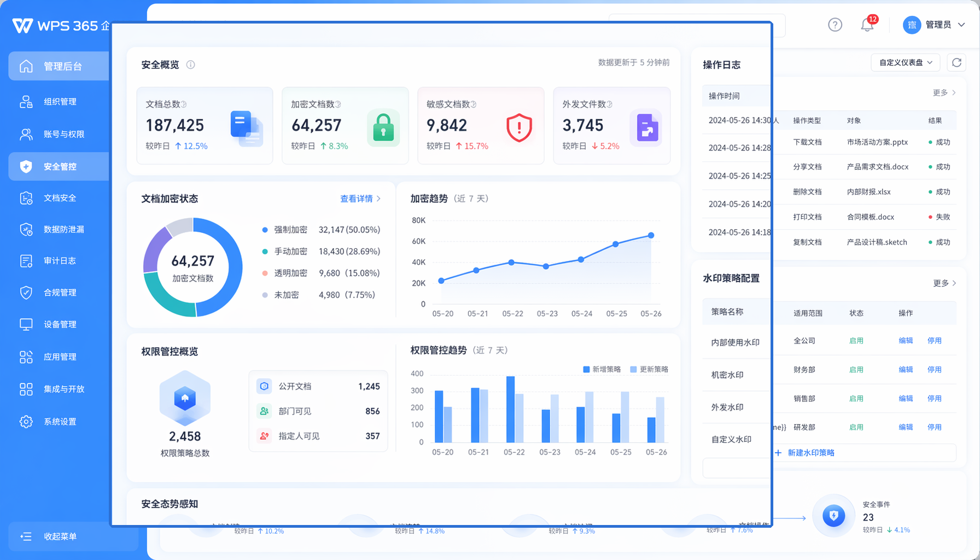Viewport: 980px width, 560px height.
Task: Click the hexagon icon above 权限策略总数
Action: [185, 398]
